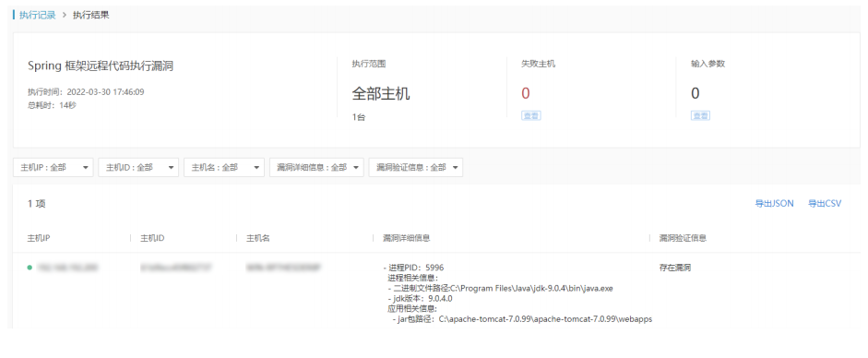Open the 主机名 filter dropdown
Image resolution: width=868 pixels, height=358 pixels.
[x=224, y=168]
